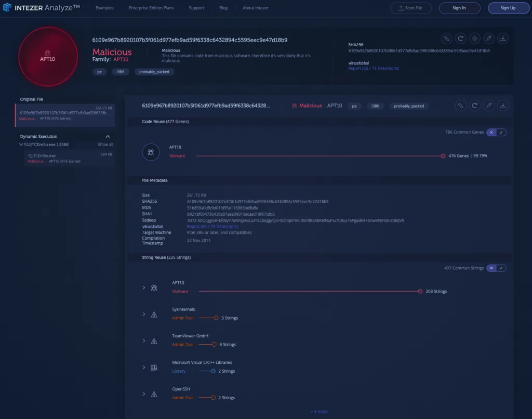Open the Blog menu item

pos(223,8)
